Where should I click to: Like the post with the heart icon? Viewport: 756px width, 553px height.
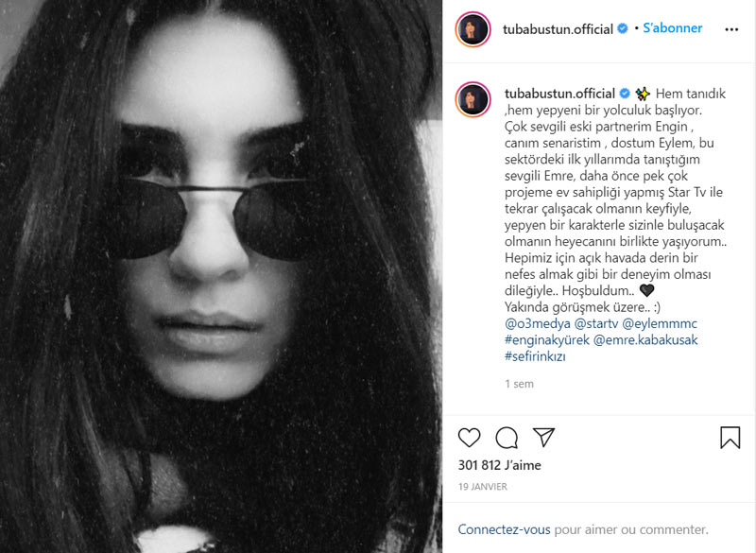pyautogui.click(x=469, y=438)
